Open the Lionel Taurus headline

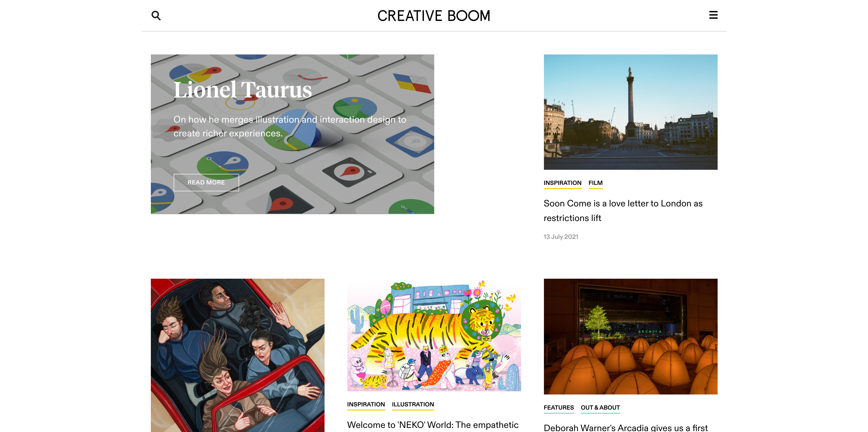[x=243, y=90]
